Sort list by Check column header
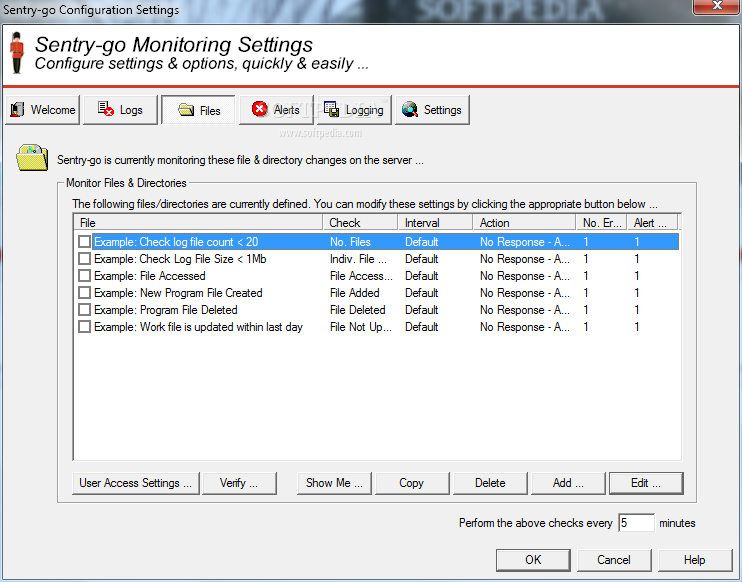The height and width of the screenshot is (582, 742). tap(360, 223)
